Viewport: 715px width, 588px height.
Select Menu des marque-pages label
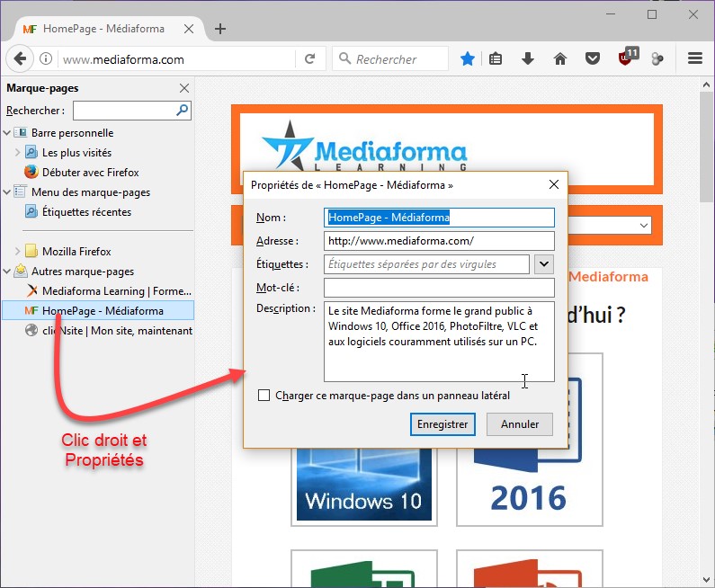pyautogui.click(x=91, y=192)
